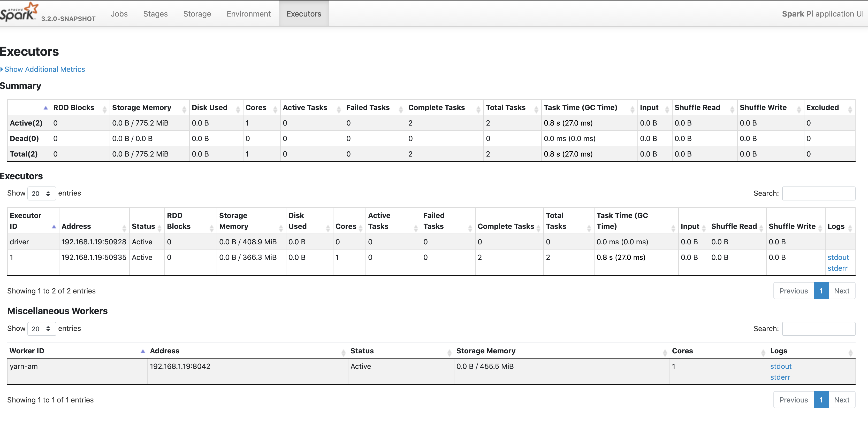Open the Jobs tab
Image resolution: width=868 pixels, height=435 pixels.
119,14
